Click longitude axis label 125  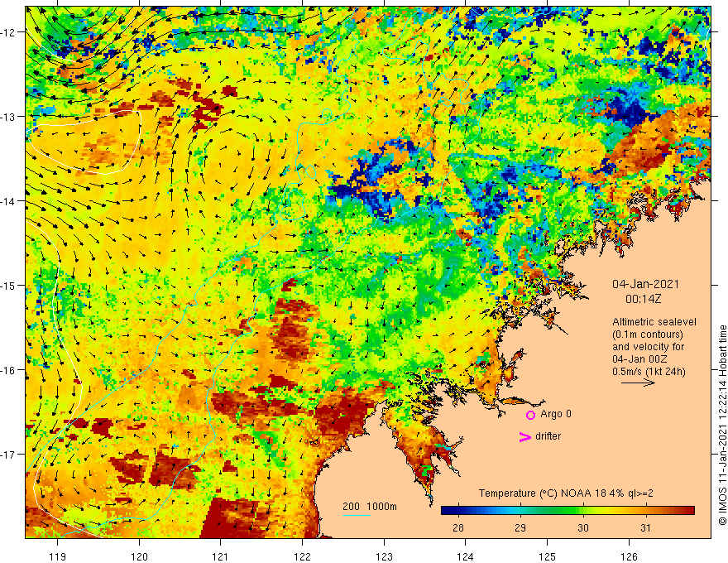[x=547, y=556]
